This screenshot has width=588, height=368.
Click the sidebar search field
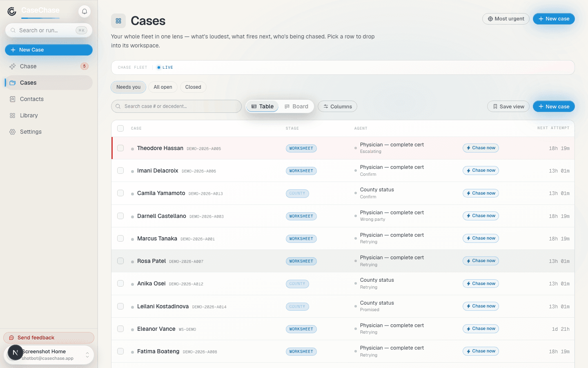coord(49,30)
